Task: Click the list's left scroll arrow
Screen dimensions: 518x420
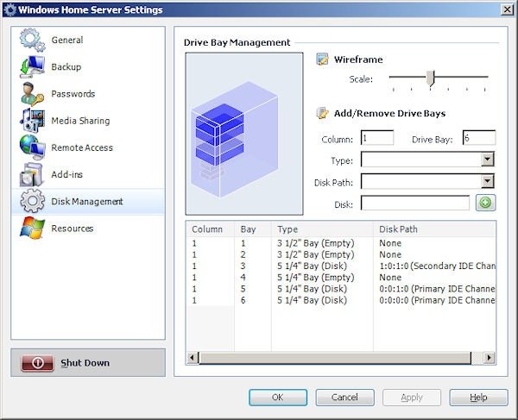Action: [x=192, y=358]
